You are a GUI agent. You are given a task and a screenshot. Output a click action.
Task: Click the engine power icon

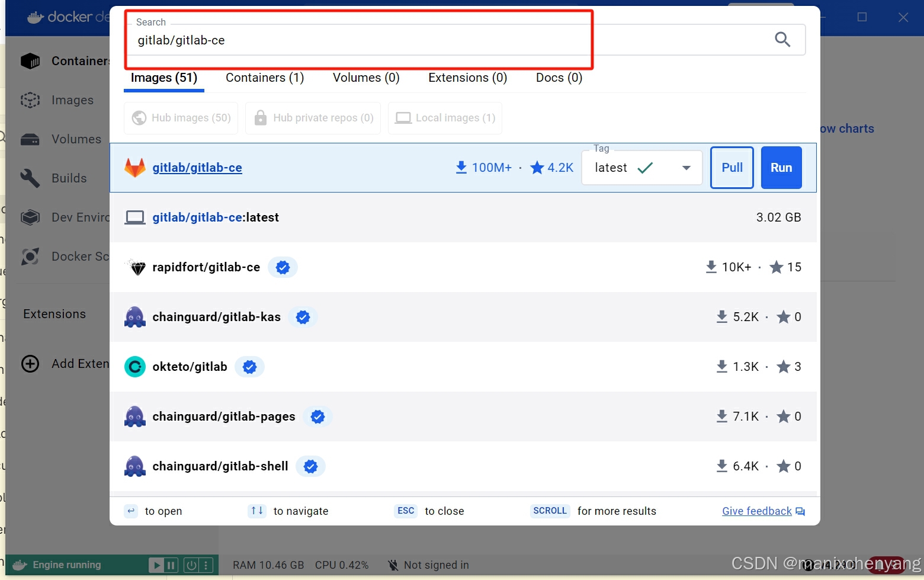click(x=191, y=565)
